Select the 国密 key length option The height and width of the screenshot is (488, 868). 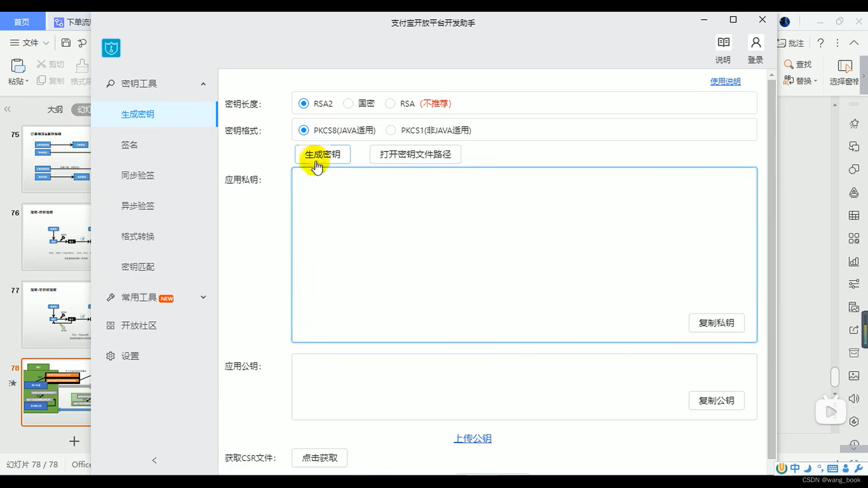pos(348,103)
